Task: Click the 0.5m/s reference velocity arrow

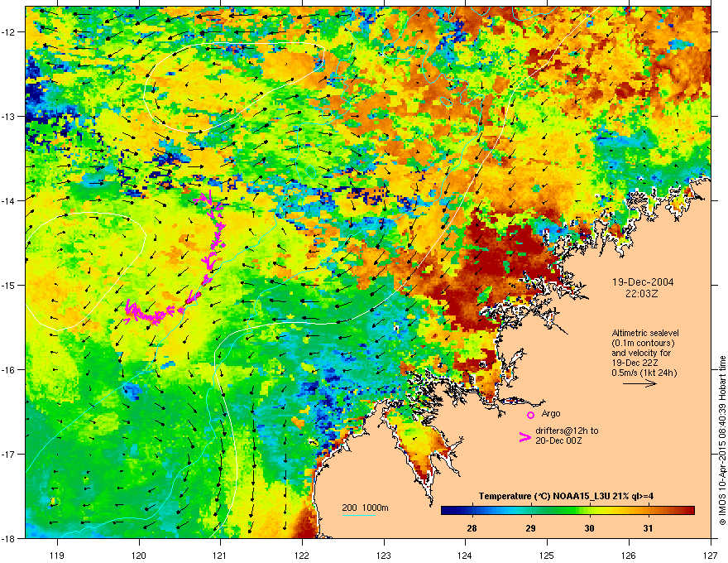Action: pos(639,383)
